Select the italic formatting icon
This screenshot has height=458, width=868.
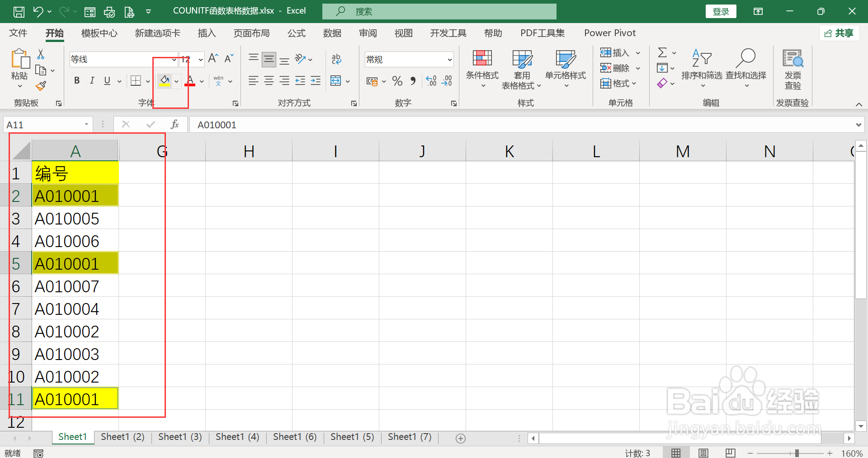(x=92, y=81)
